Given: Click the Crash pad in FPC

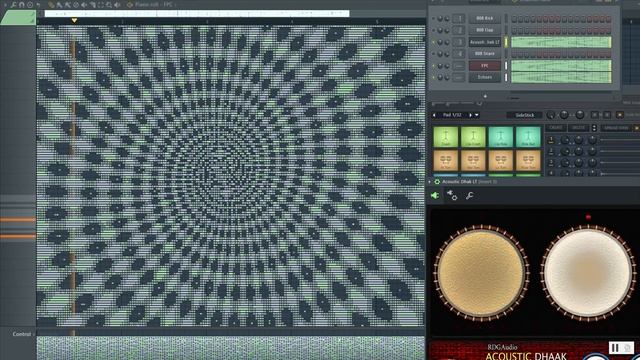Looking at the screenshot, I should pos(445,137).
